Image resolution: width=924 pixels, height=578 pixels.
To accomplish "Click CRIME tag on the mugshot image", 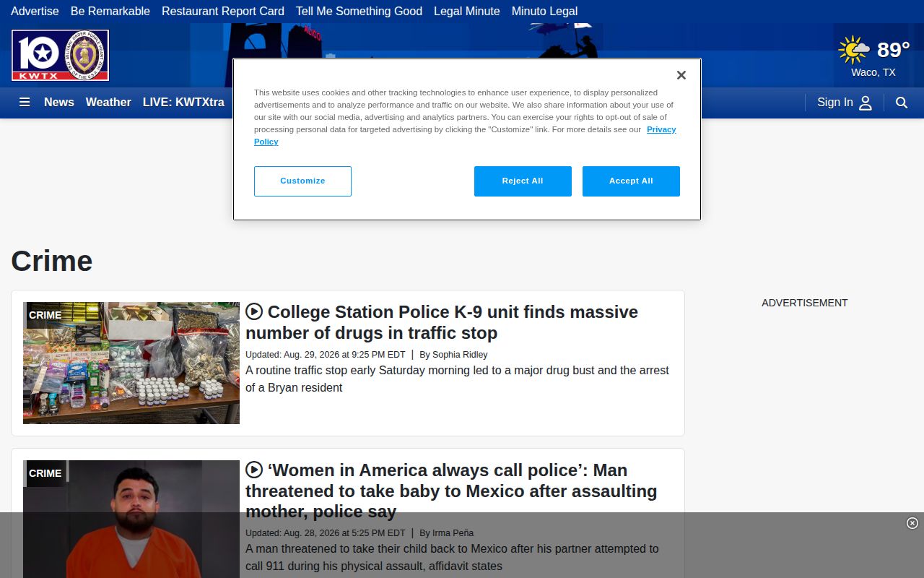I will click(45, 473).
